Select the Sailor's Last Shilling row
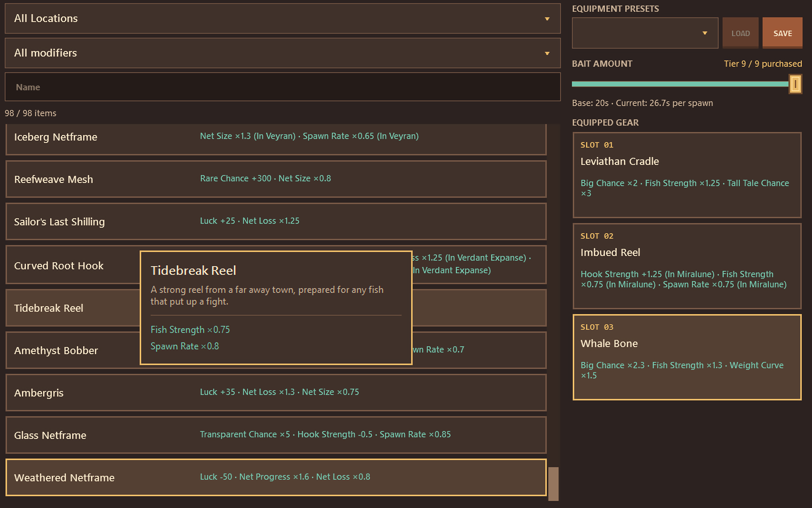The width and height of the screenshot is (812, 508). click(276, 221)
